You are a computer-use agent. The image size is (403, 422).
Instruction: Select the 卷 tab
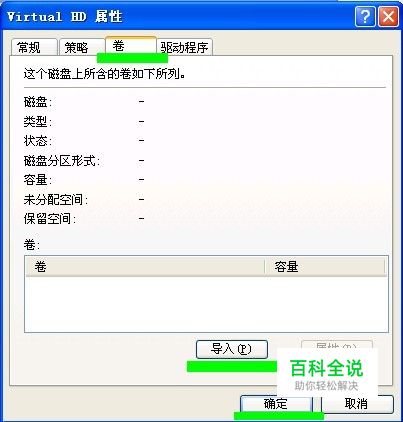[x=131, y=46]
